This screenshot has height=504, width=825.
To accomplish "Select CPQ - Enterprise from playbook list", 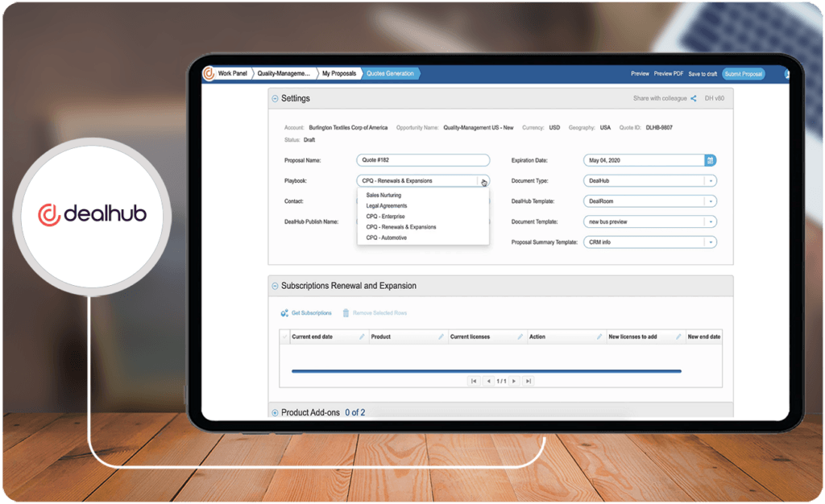I will [x=386, y=217].
